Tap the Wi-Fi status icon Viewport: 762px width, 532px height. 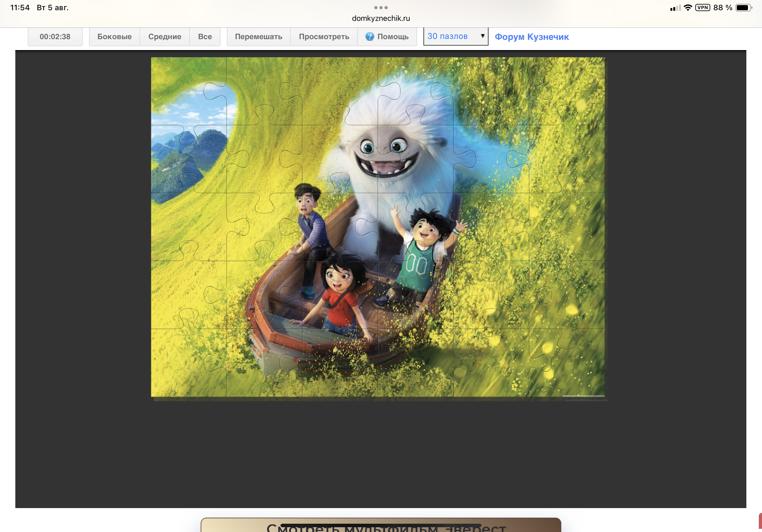pos(688,8)
